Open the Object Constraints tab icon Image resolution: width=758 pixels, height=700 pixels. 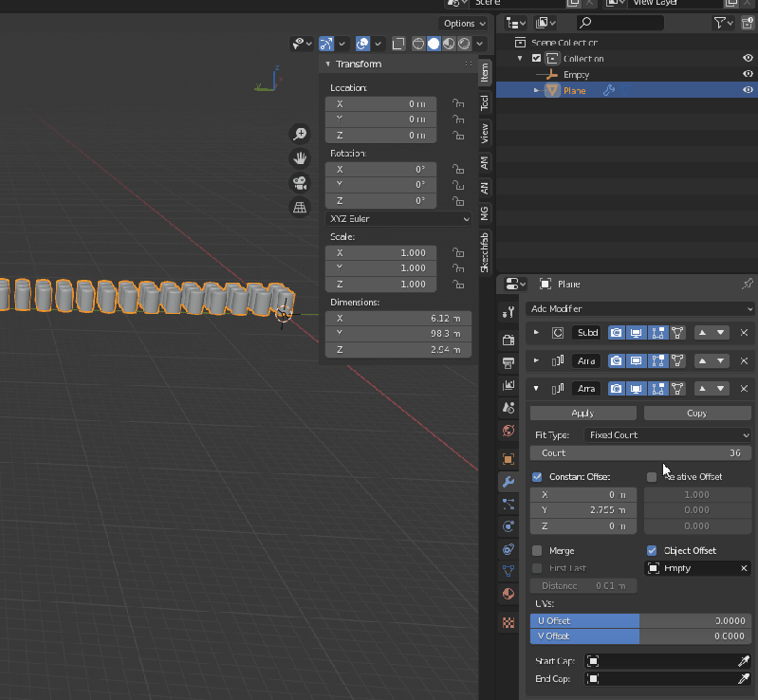coord(508,549)
